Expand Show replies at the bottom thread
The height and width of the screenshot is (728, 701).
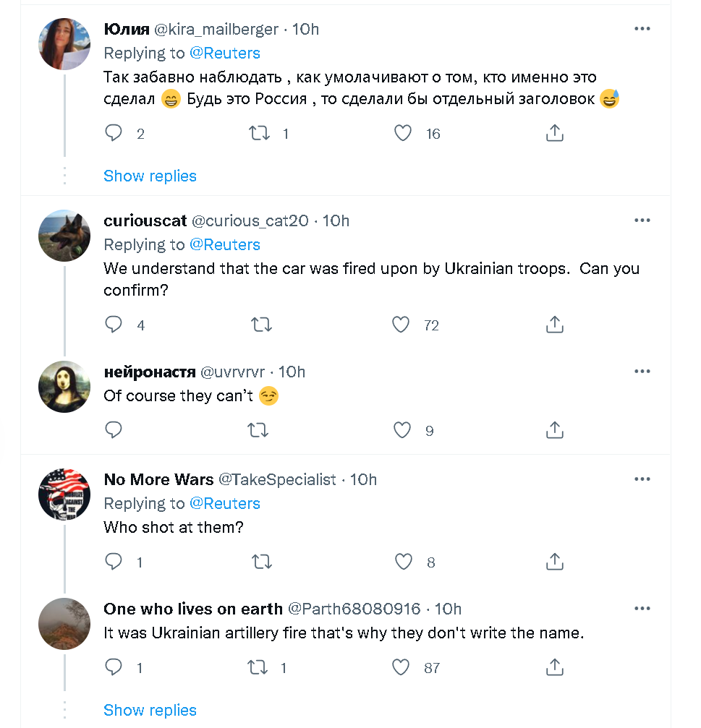pos(150,710)
